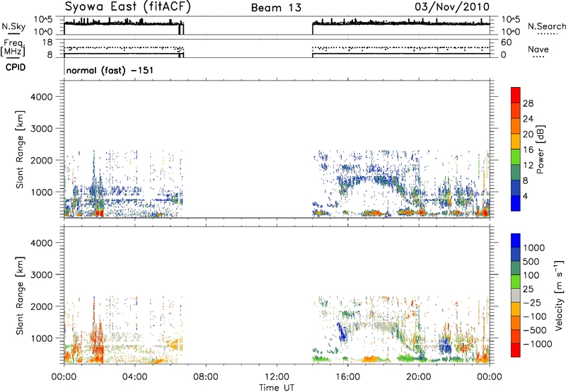The image size is (566, 392).
Task: Click the green Velocity swatch between 25 and 100
Action: [516, 282]
